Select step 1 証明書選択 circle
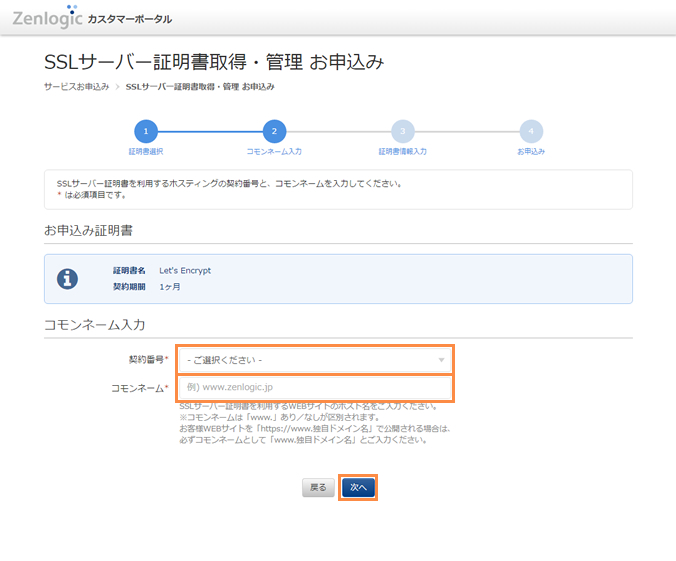Image resolution: width=676 pixels, height=561 pixels. click(146, 131)
